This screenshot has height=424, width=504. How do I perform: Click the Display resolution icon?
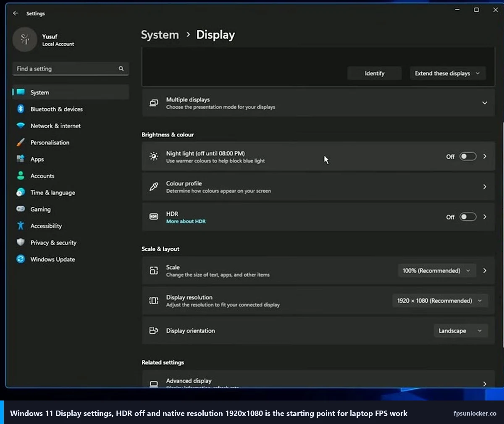154,301
